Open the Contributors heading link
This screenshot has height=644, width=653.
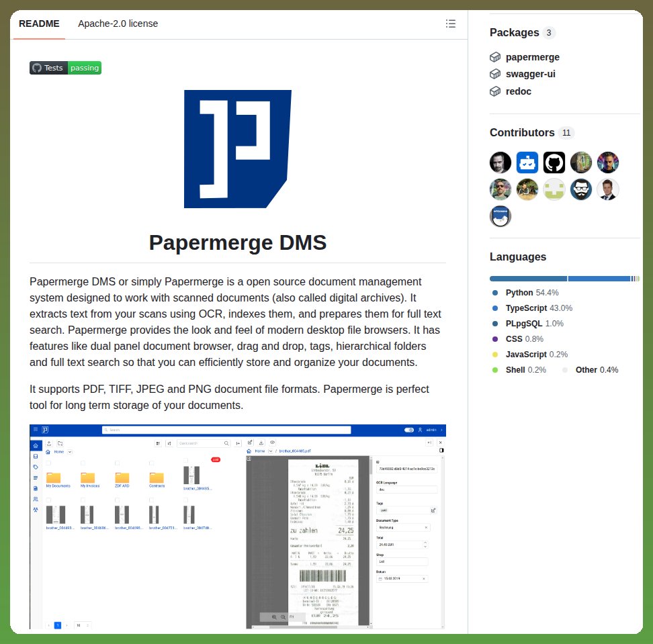[x=522, y=132]
